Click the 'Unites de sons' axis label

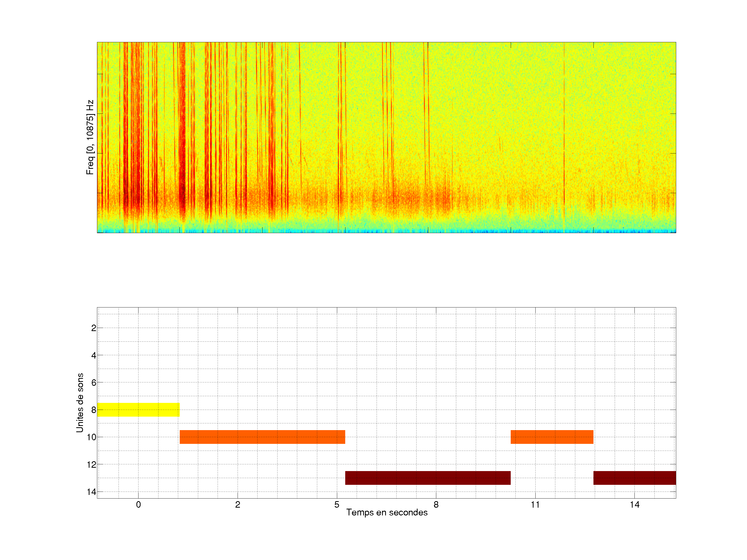point(80,403)
